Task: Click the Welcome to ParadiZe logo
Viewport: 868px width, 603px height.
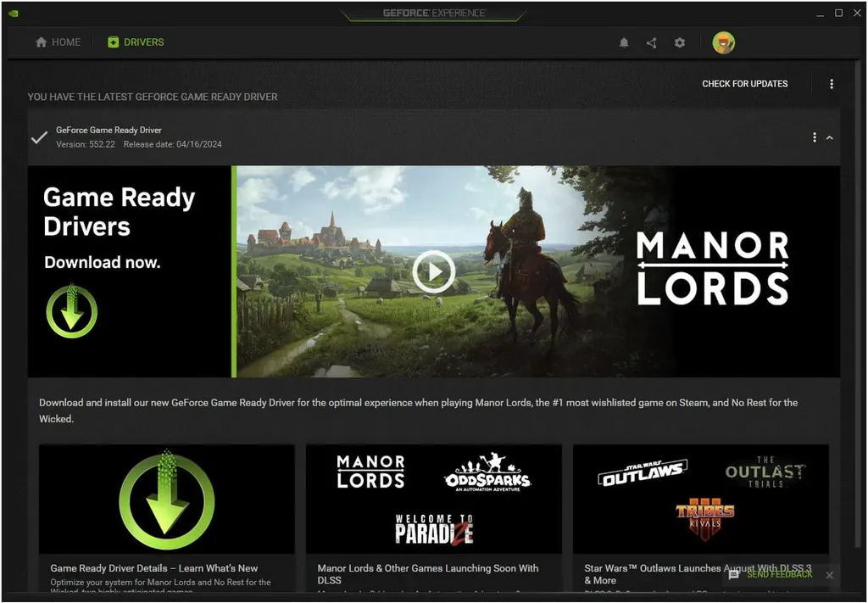Action: click(x=434, y=529)
